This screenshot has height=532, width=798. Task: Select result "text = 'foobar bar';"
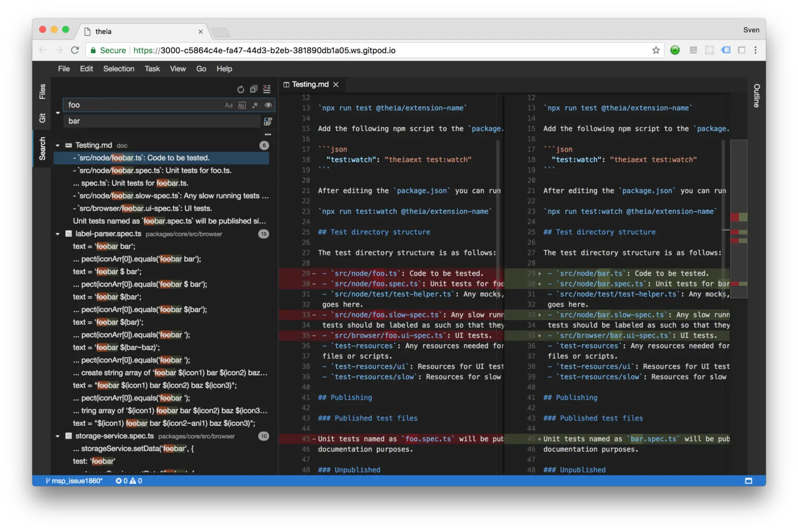click(161, 247)
